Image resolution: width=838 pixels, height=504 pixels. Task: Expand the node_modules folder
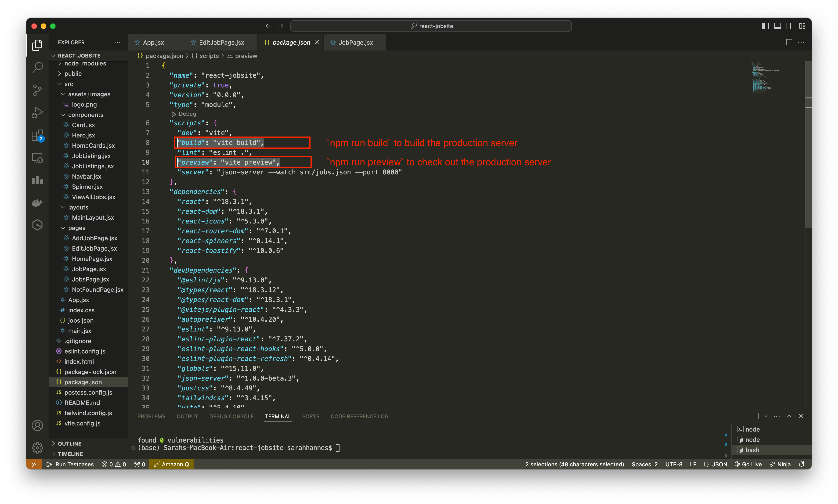[x=88, y=64]
